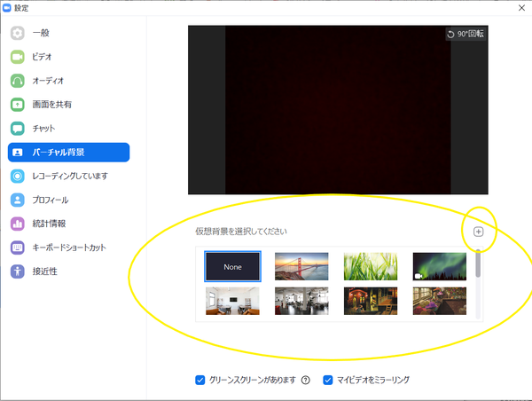Click the 仮想背景を選択してください label
Screen dimensions: 532x401
coord(241,232)
